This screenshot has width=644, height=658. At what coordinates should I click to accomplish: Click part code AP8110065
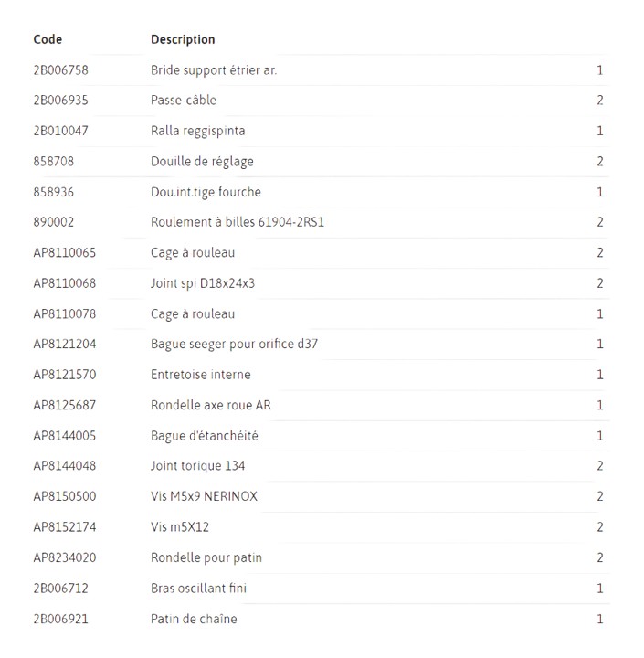pyautogui.click(x=65, y=253)
